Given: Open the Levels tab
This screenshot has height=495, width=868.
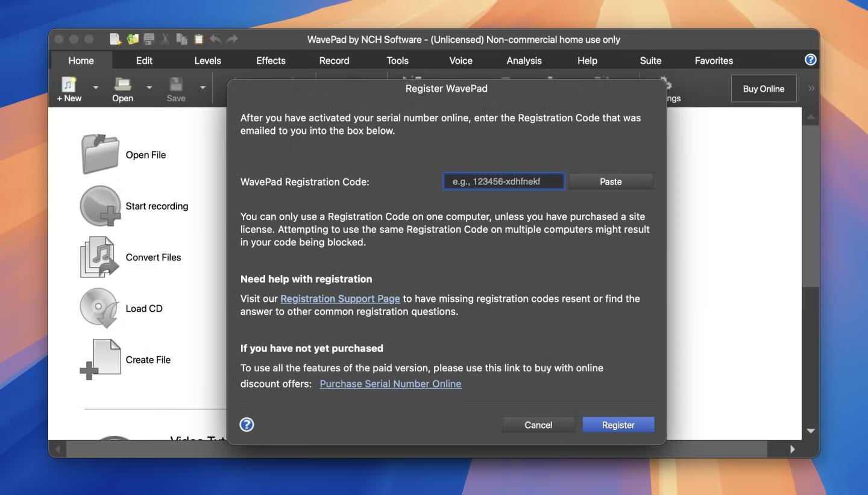Looking at the screenshot, I should [x=207, y=60].
